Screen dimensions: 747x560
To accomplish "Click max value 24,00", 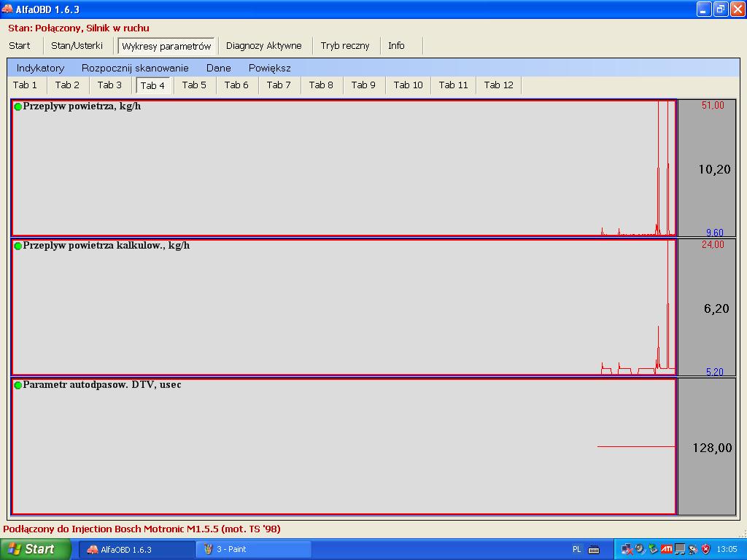I will click(713, 244).
